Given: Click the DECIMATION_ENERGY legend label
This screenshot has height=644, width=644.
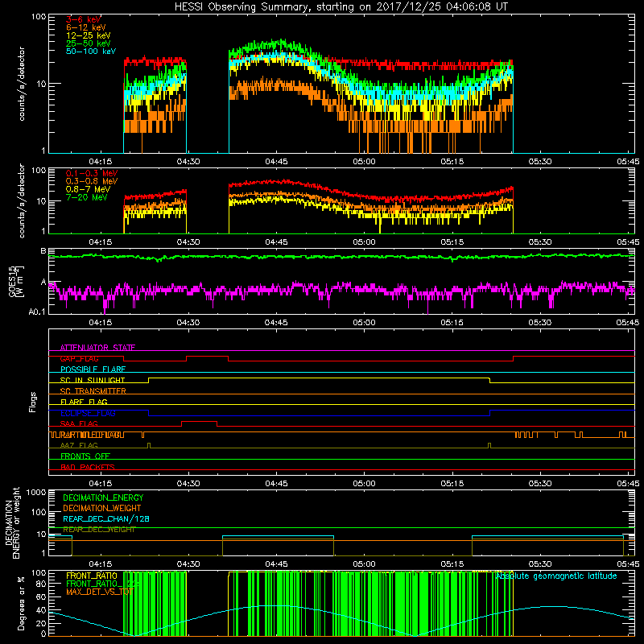Looking at the screenshot, I should (x=103, y=497).
